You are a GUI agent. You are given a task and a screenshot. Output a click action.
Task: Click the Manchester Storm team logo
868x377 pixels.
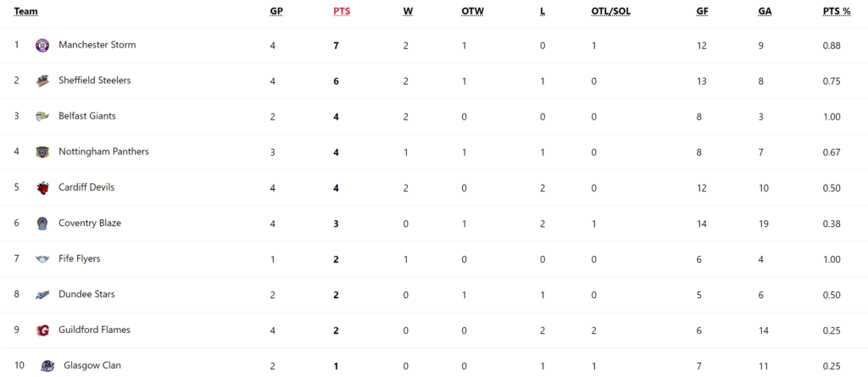tap(42, 46)
